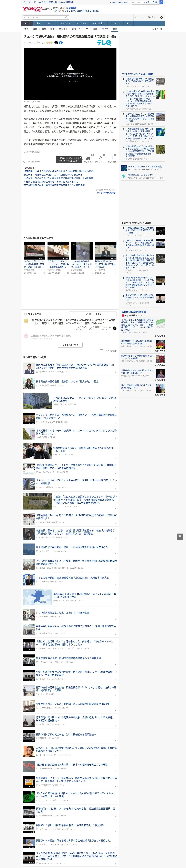Click the コメントを書く button
Image resolution: width=186 pixels, height=868 pixels.
pos(93,314)
